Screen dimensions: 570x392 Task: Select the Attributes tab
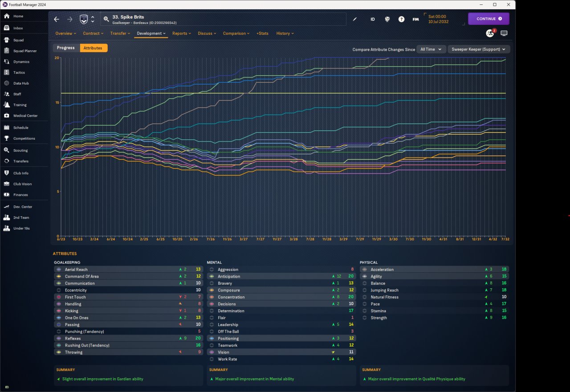93,48
